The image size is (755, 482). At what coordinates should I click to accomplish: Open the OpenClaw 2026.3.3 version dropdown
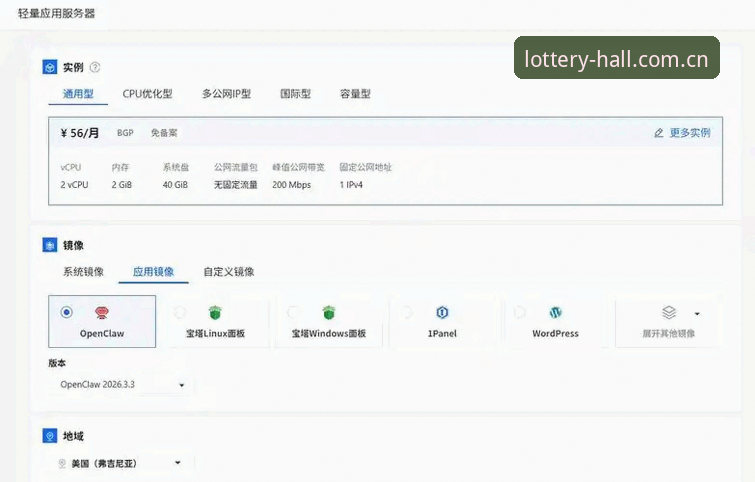(x=123, y=384)
